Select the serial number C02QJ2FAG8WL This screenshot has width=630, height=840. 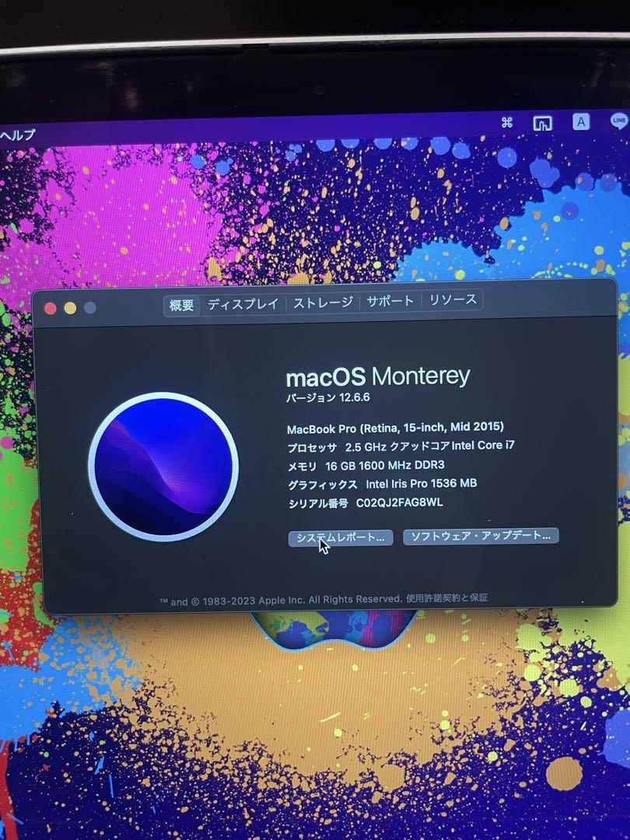coord(400,502)
